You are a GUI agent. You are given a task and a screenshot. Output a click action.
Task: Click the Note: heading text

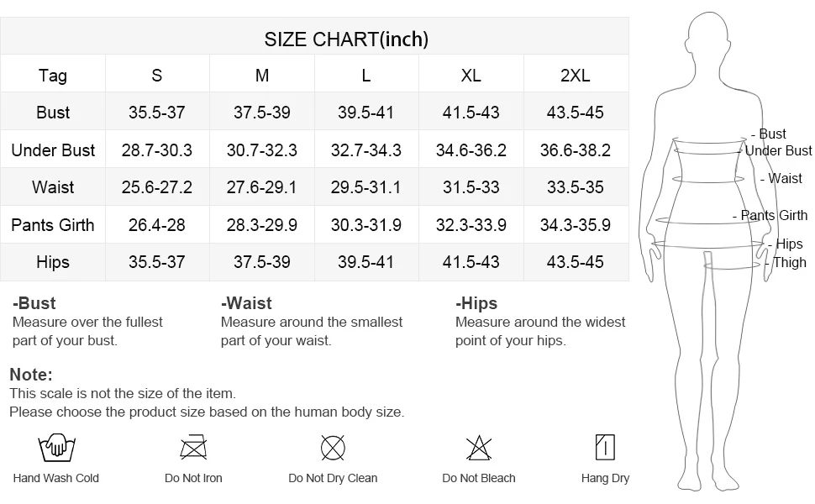(31, 375)
